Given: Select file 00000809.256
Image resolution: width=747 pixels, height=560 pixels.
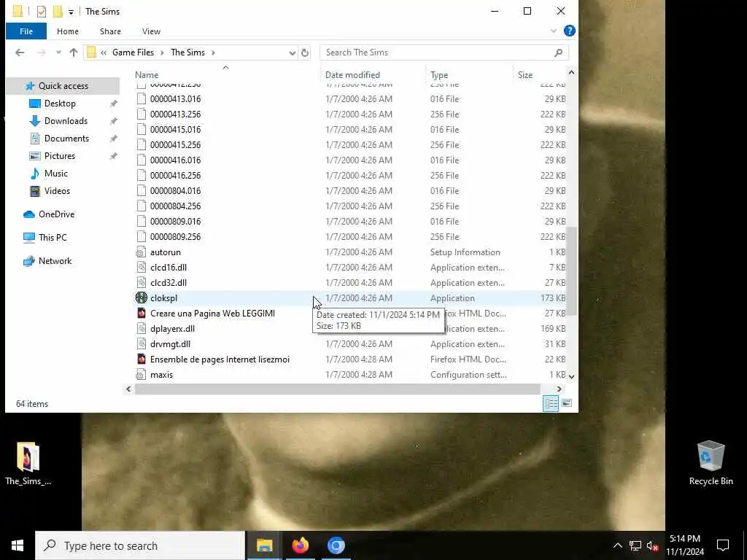Looking at the screenshot, I should pos(175,237).
